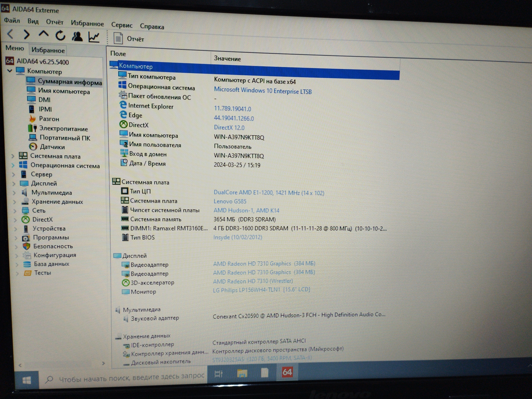This screenshot has width=532, height=399.
Task: Refresh the report with the Refresh icon
Action: (60, 35)
